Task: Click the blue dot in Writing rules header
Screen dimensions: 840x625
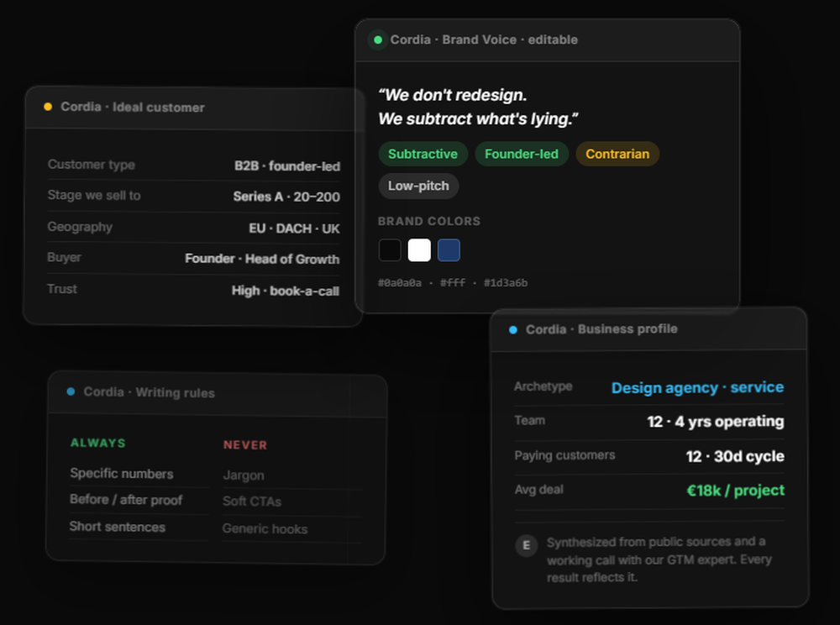Action: pyautogui.click(x=71, y=391)
